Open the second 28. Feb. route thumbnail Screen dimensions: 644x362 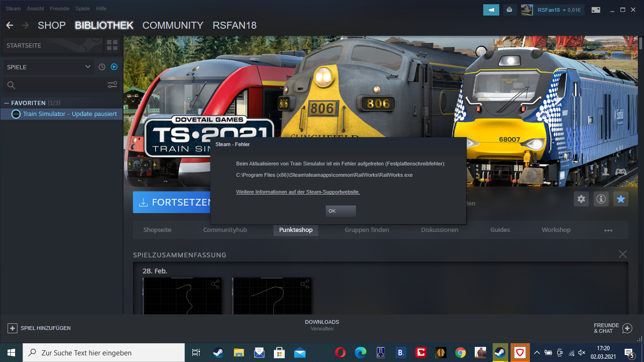[272, 296]
